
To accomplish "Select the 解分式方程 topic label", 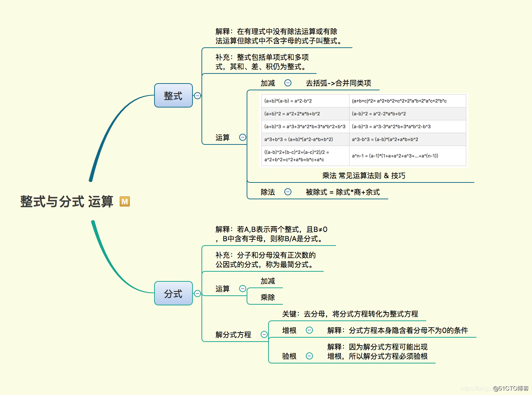I will pos(233,335).
